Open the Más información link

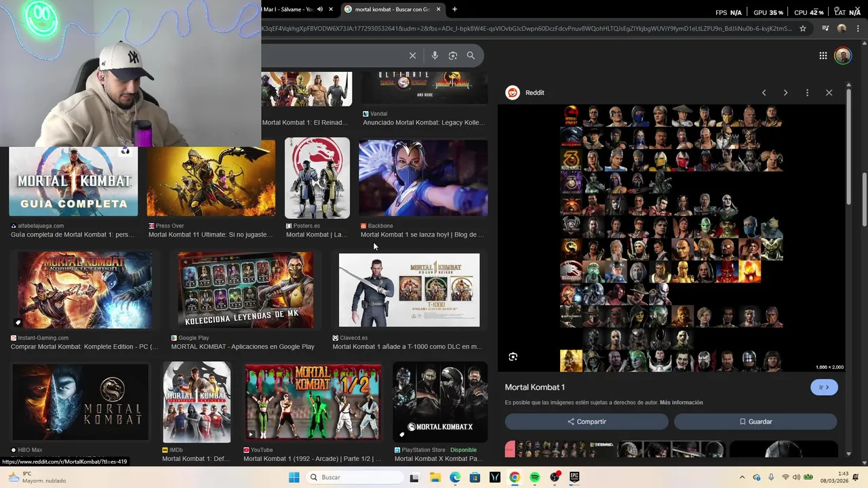click(681, 403)
